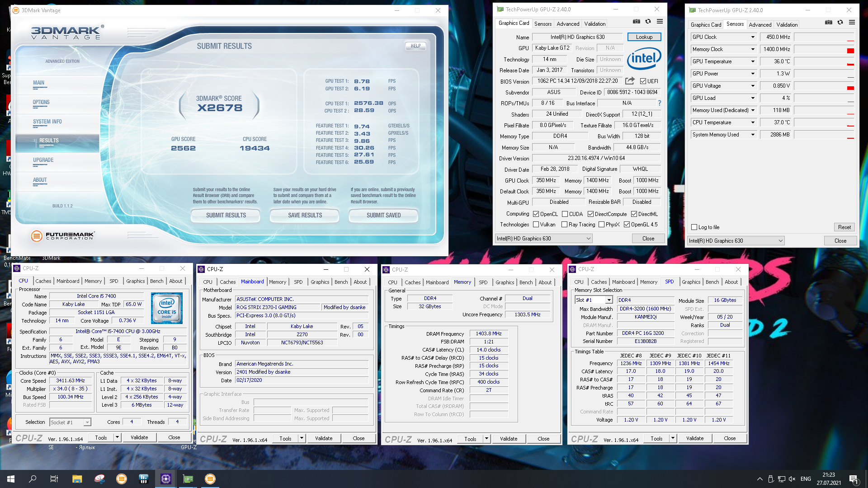Click Reset button in GPU-Z Sensors window

click(844, 227)
